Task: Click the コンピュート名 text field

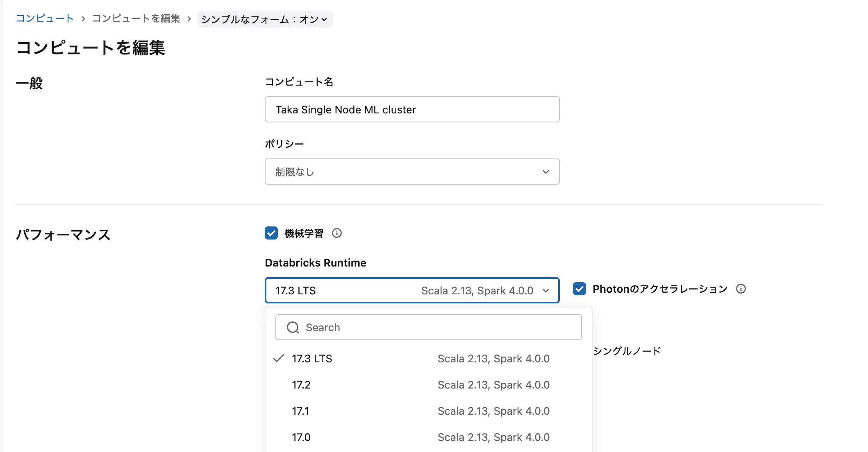Action: [412, 110]
